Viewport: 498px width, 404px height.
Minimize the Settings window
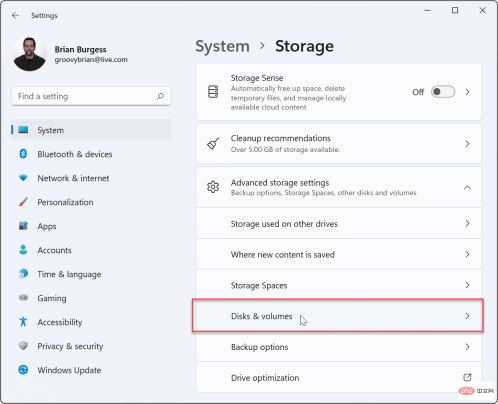(427, 11)
